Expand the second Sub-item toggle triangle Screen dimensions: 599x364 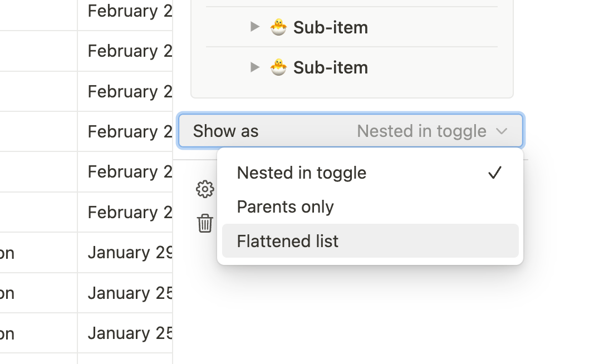coord(255,67)
